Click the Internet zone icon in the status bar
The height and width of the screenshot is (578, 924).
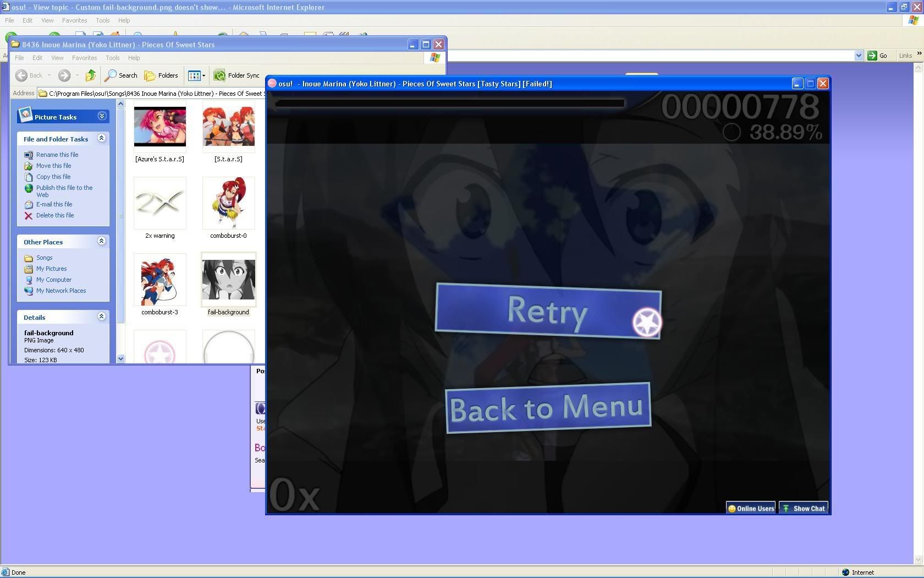(x=845, y=572)
